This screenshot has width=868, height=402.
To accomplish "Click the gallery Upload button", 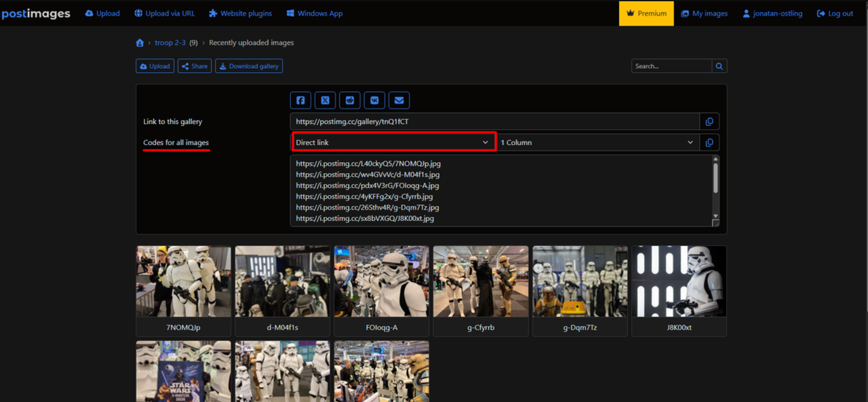I will point(155,66).
